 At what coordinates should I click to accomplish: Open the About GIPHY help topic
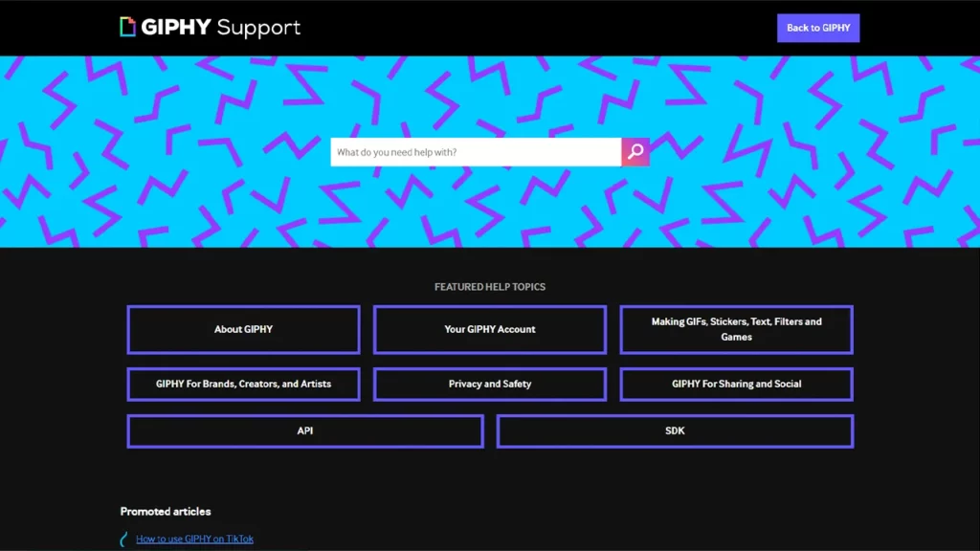point(243,329)
